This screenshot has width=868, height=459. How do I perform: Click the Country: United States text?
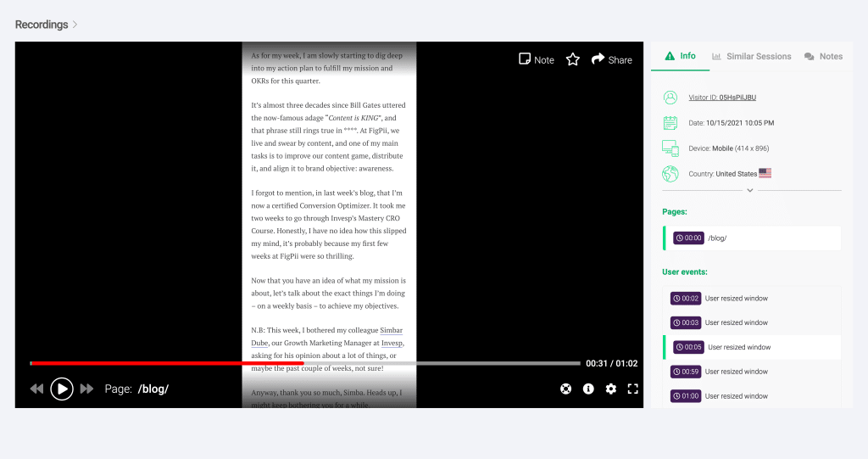[722, 174]
